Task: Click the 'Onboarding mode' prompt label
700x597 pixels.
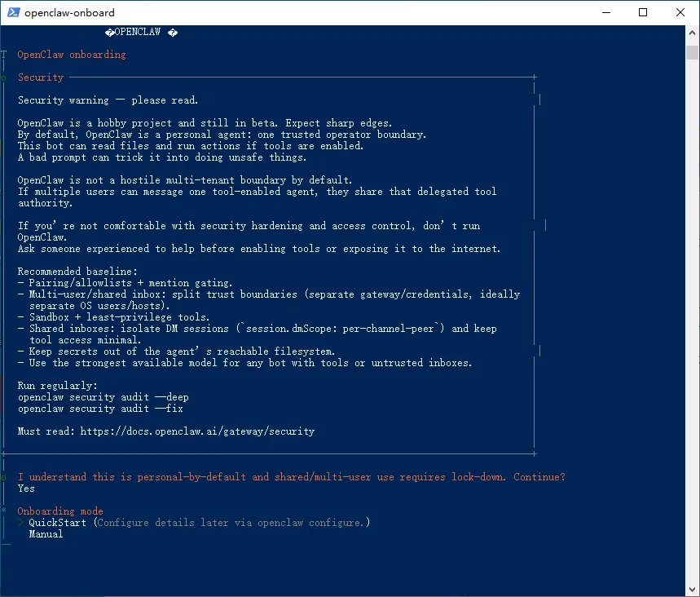Action: (60, 511)
